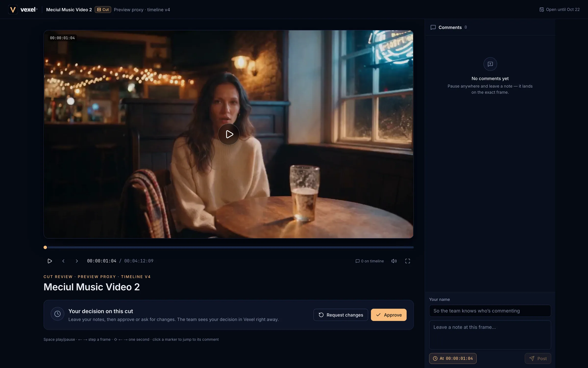This screenshot has height=368, width=588.
Task: Click the 'Open until Oct 22' calendar icon
Action: tap(542, 10)
